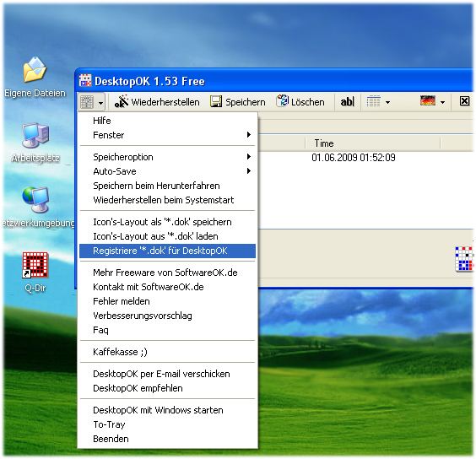Click the Speichern toolbar button
476x459 pixels.
pyautogui.click(x=238, y=102)
